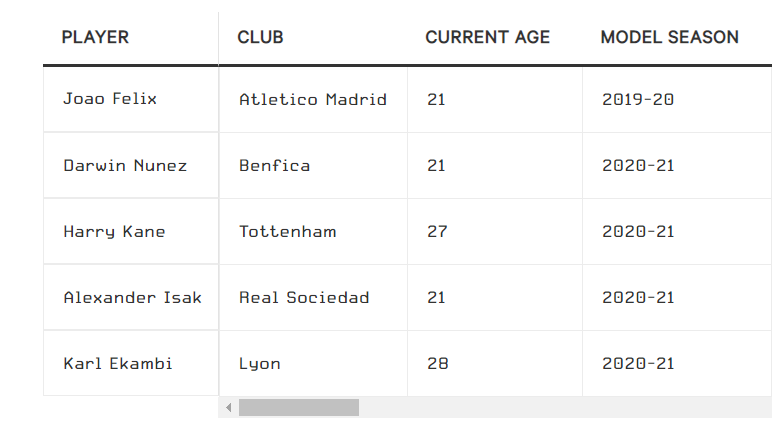Click the CLUB column header
Screen dimensions: 772x445
point(261,38)
